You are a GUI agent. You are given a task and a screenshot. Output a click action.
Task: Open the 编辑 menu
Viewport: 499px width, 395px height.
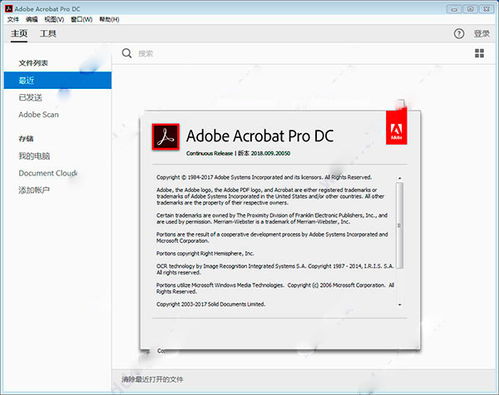point(32,19)
